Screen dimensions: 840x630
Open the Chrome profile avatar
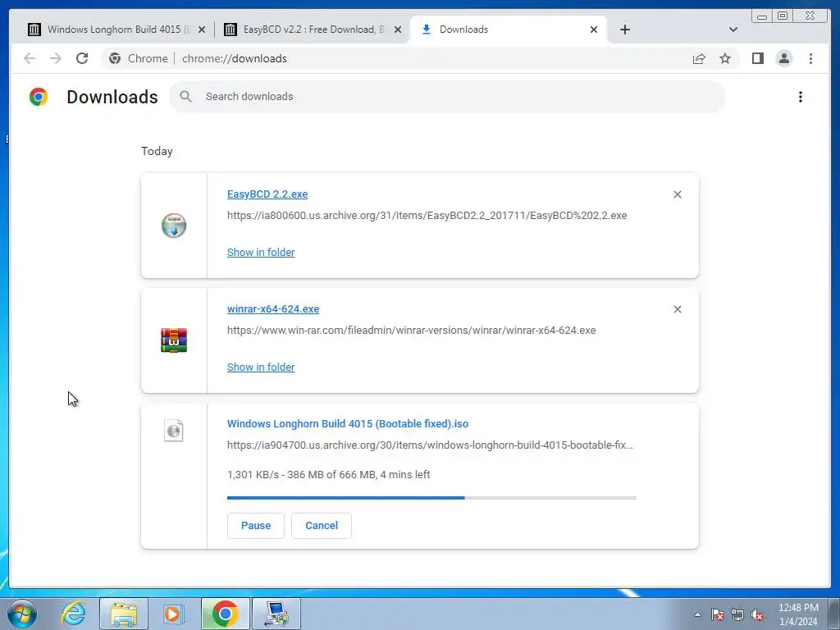(783, 58)
